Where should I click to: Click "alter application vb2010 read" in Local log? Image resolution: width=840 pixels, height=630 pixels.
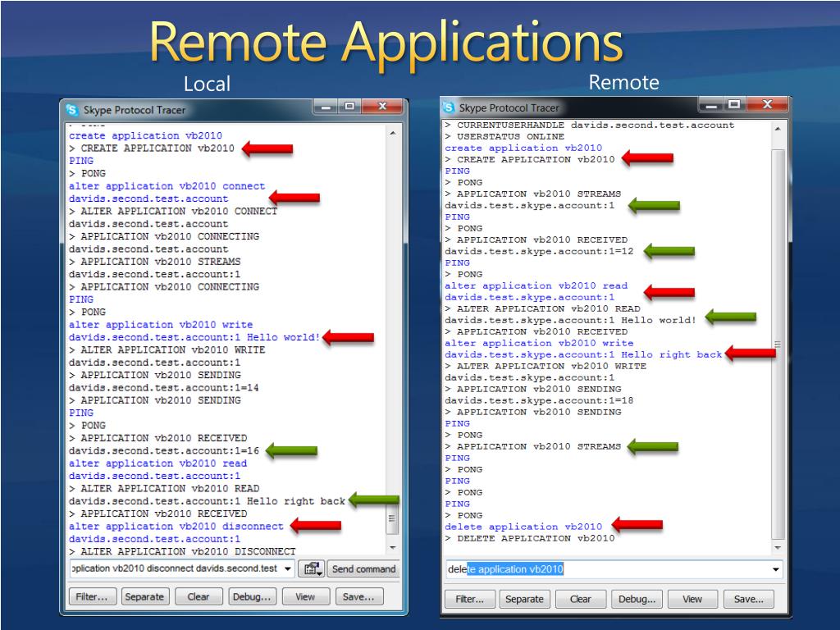[x=157, y=463]
